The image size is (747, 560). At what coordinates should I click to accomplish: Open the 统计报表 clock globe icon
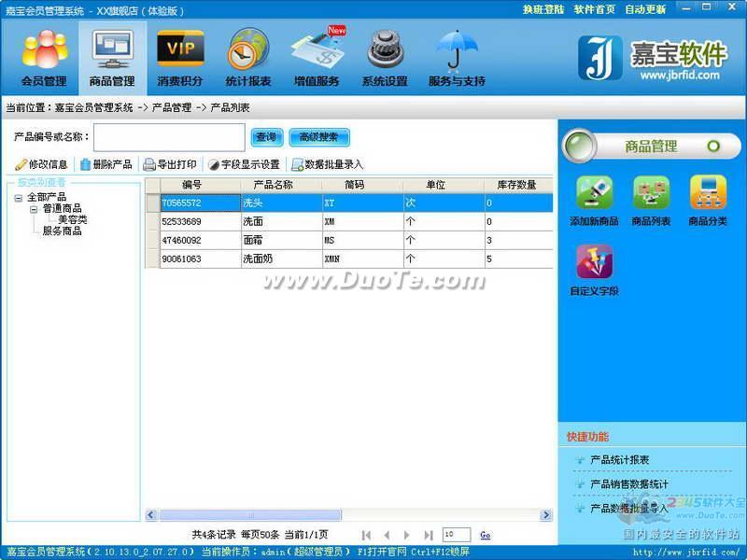pyautogui.click(x=248, y=57)
